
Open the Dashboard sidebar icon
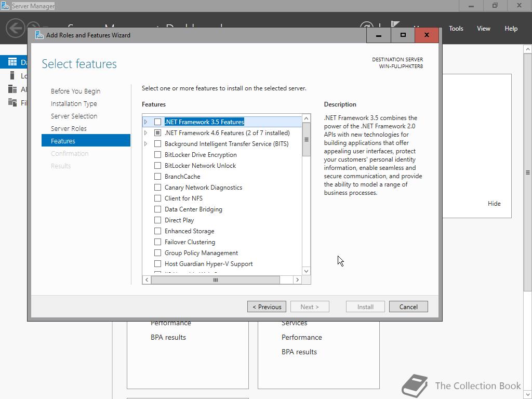coord(12,62)
